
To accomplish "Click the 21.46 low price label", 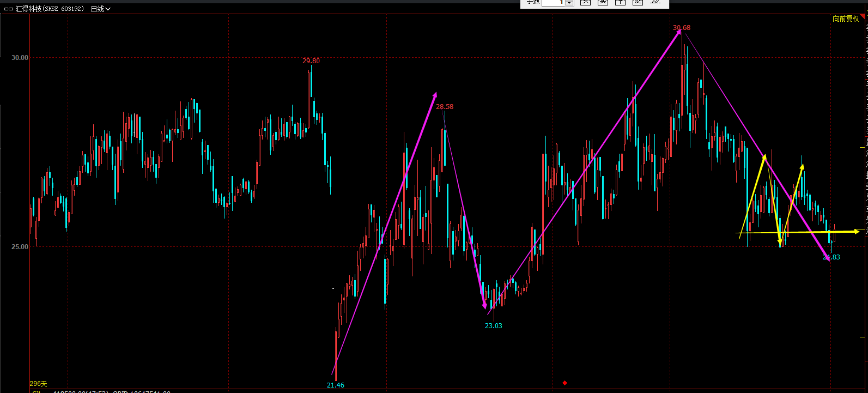I will [x=336, y=385].
